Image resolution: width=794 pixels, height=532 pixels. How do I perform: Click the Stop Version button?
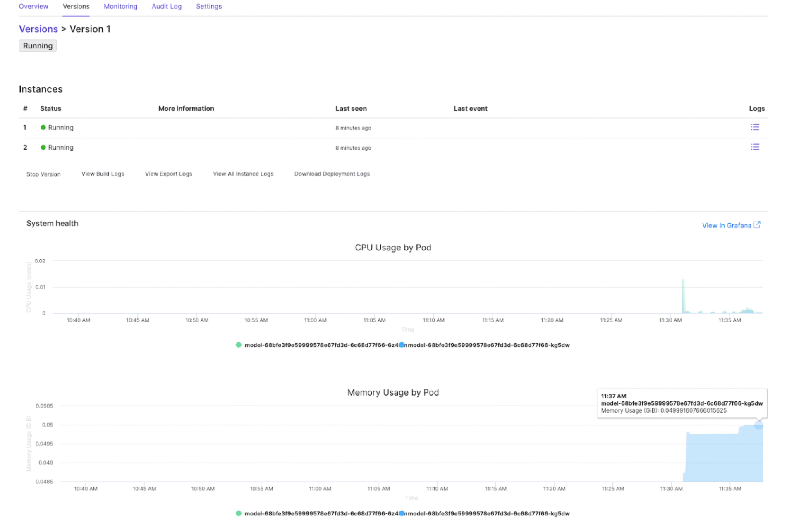(x=43, y=174)
